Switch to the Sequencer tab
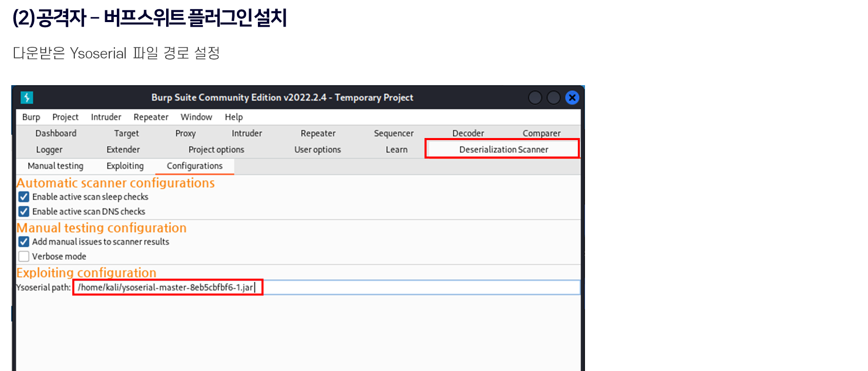Image resolution: width=868 pixels, height=371 pixels. click(x=394, y=133)
